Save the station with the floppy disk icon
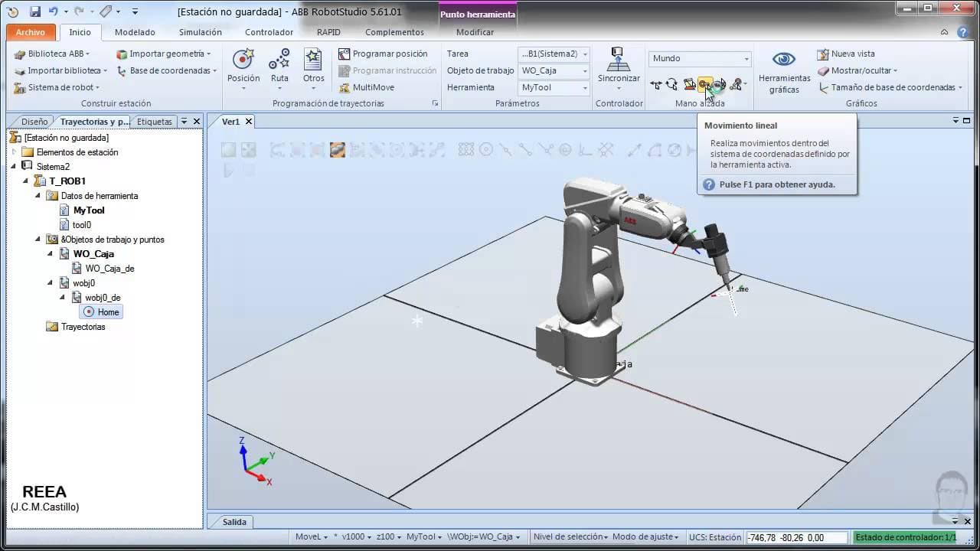Image resolution: width=980 pixels, height=551 pixels. (x=34, y=12)
